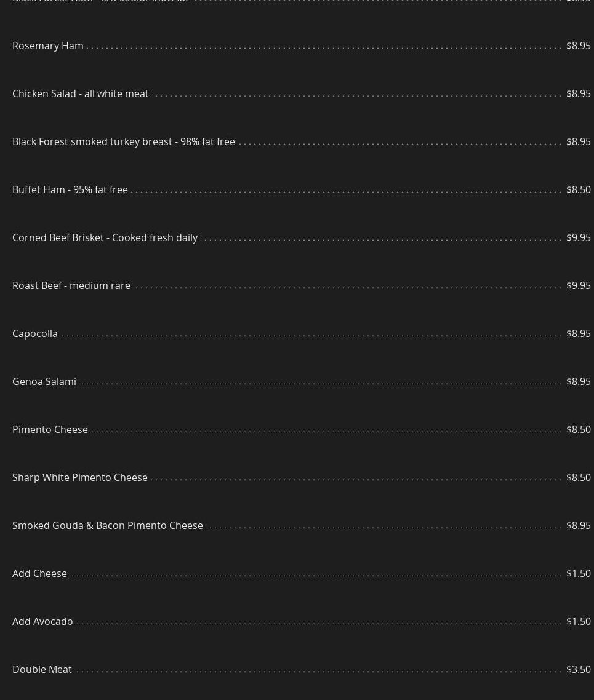The width and height of the screenshot is (594, 700).
Task: Click the Capocolla menu item
Action: click(x=35, y=333)
